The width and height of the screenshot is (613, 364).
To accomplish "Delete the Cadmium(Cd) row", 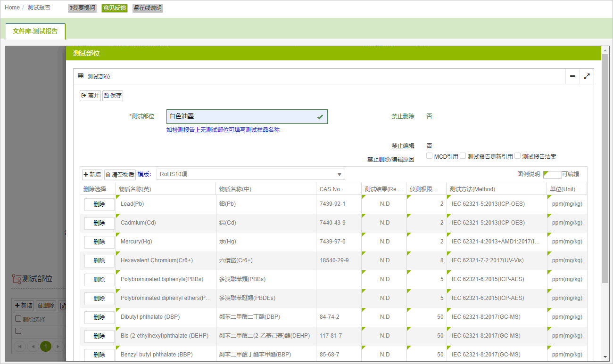I will click(99, 223).
